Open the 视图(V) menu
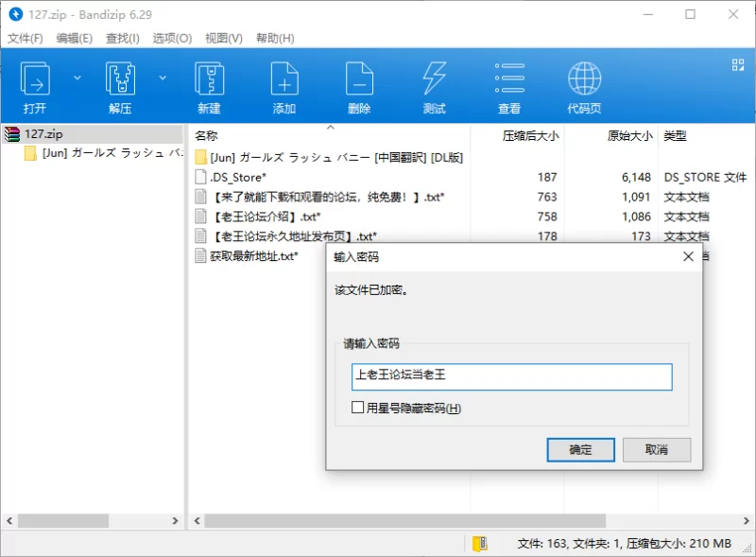 [x=224, y=38]
